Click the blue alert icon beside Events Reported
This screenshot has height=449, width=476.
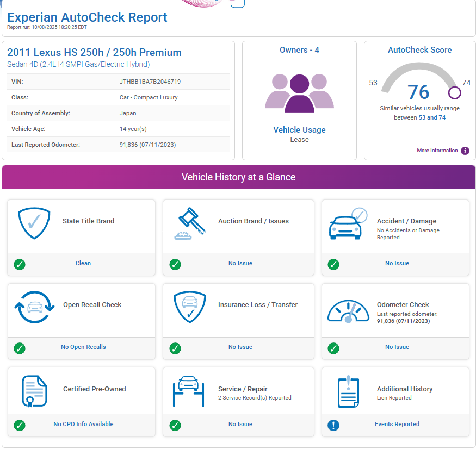coord(333,425)
